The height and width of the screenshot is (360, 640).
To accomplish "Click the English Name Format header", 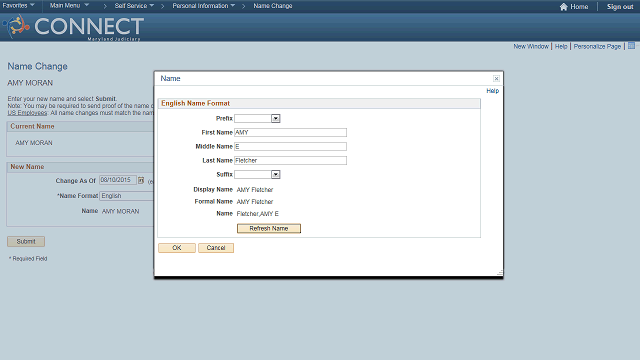I will point(196,103).
